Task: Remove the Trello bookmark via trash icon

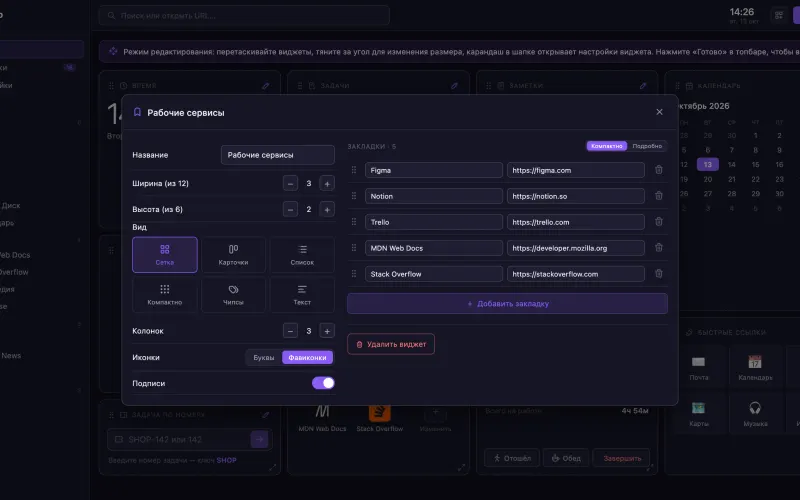Action: [659, 222]
